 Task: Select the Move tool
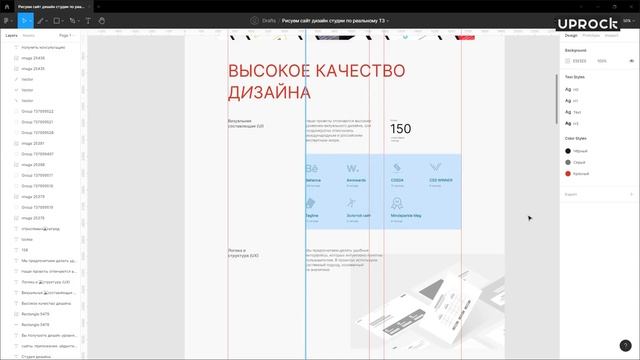[x=24, y=21]
